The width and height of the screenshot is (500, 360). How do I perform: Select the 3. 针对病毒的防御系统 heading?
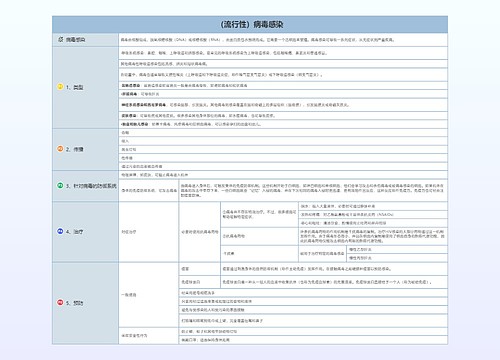(85, 186)
